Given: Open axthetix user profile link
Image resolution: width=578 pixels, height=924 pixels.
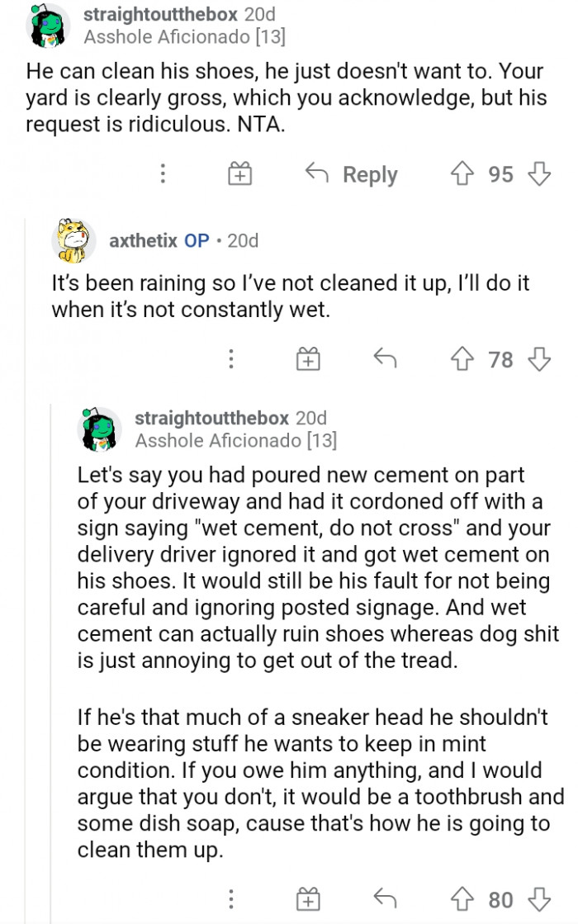Looking at the screenshot, I should point(143,240).
